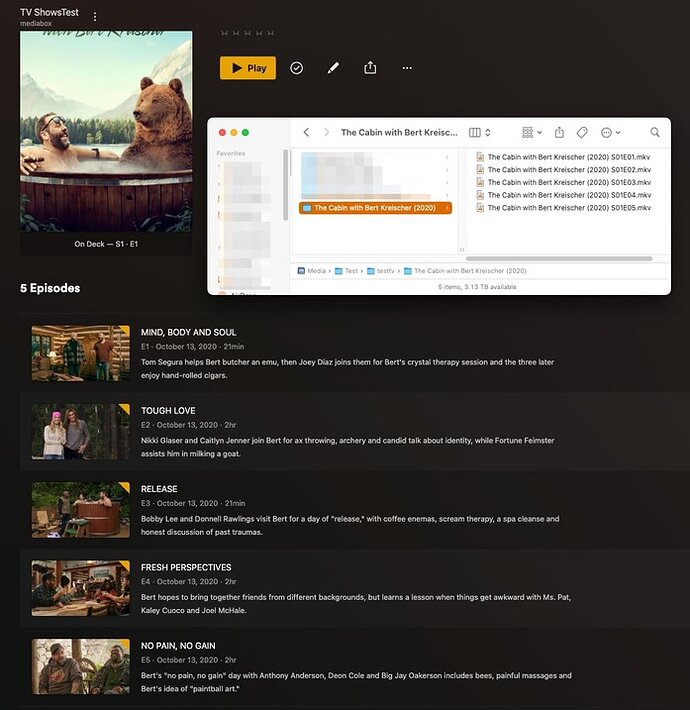
Task: Open Release episode thumbnail
Action: [81, 510]
